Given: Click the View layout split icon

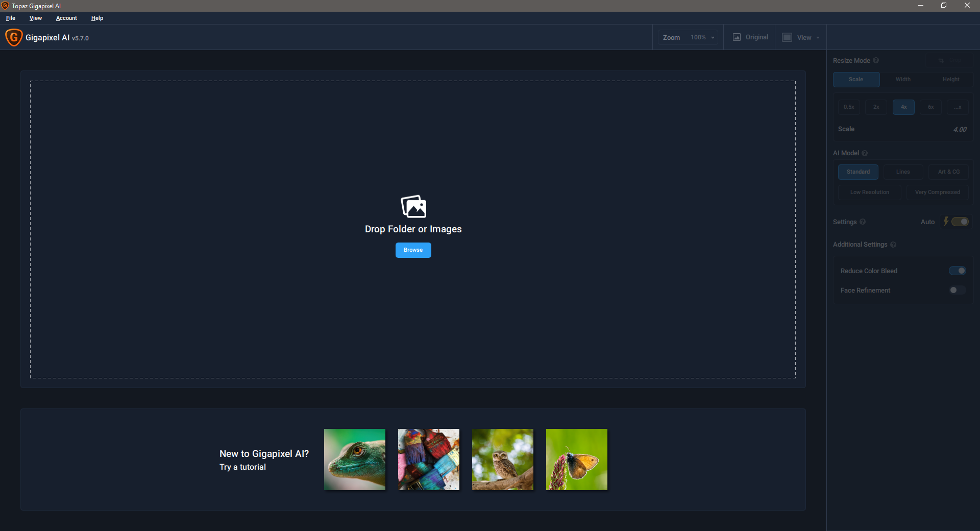Looking at the screenshot, I should (787, 37).
